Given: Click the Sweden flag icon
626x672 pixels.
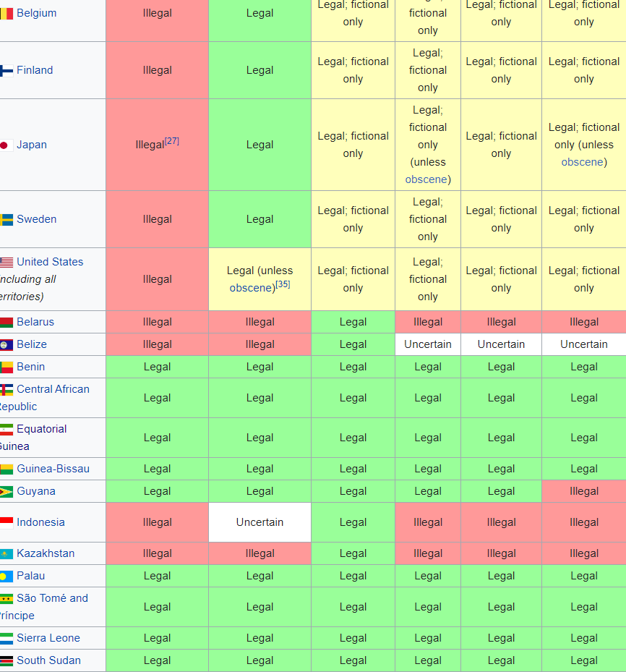Looking at the screenshot, I should tap(7, 220).
